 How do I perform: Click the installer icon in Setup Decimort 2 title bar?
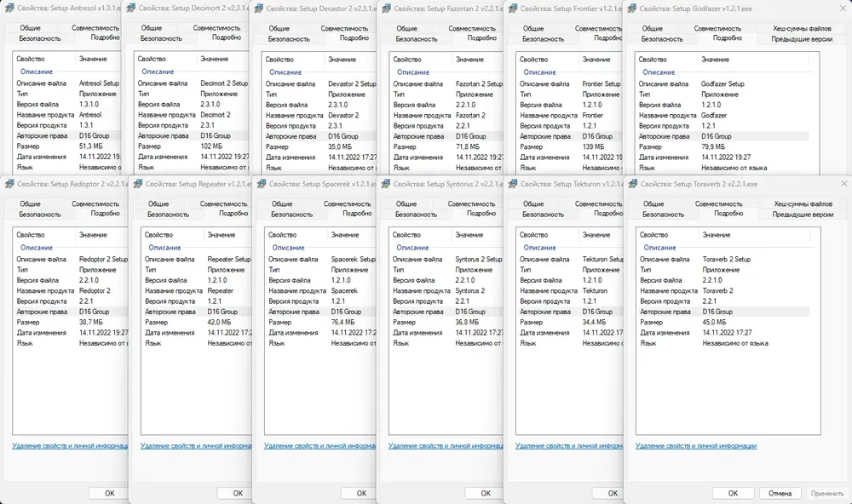[x=131, y=9]
